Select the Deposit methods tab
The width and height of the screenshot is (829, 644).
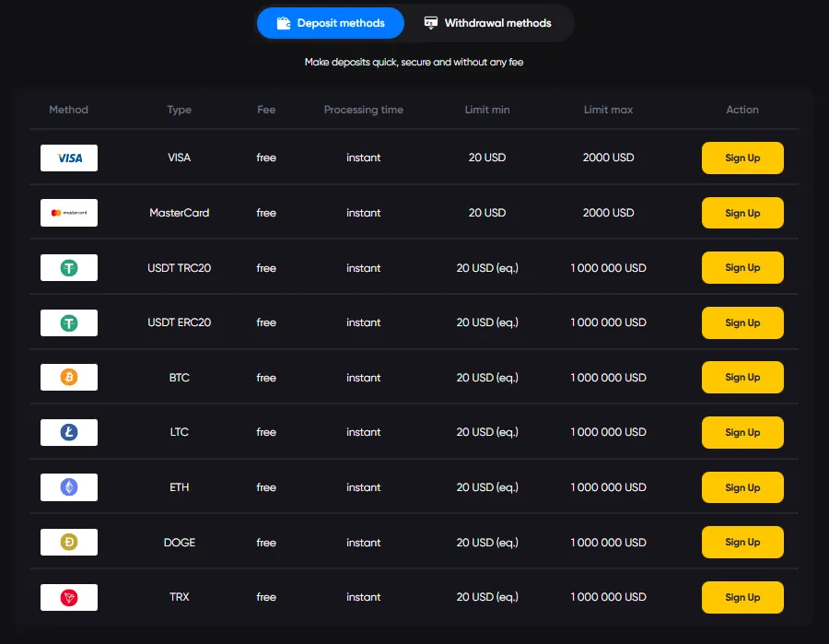click(x=330, y=23)
